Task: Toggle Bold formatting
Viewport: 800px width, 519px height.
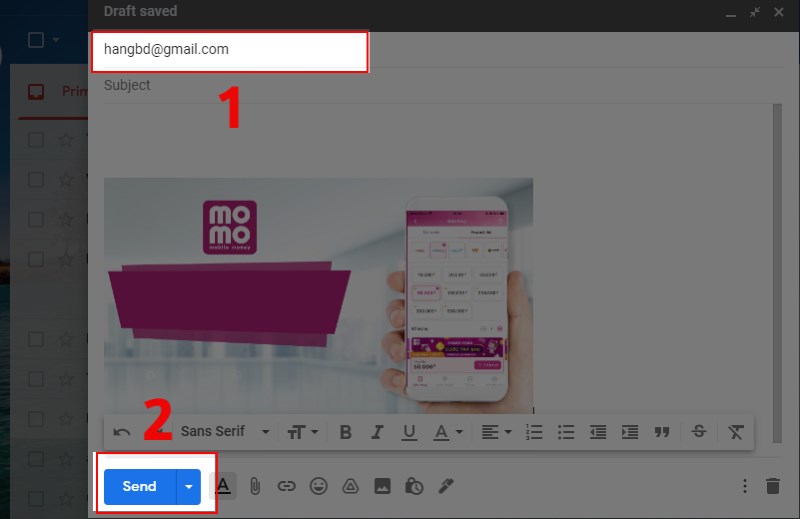Action: [345, 432]
